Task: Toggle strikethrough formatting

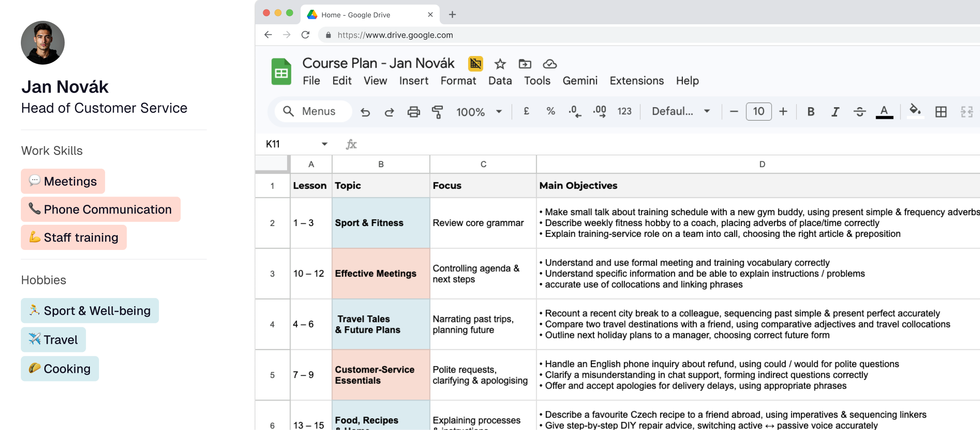Action: click(x=859, y=112)
